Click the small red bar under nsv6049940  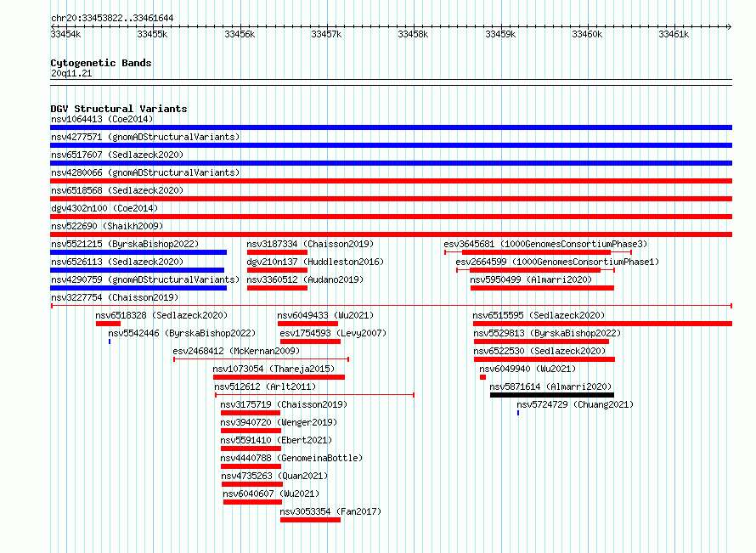coord(482,377)
